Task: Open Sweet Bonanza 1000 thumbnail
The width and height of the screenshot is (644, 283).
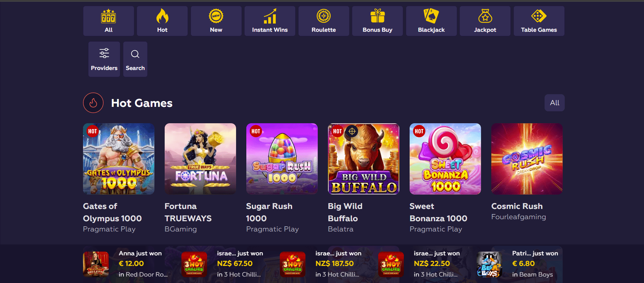Action: click(445, 159)
